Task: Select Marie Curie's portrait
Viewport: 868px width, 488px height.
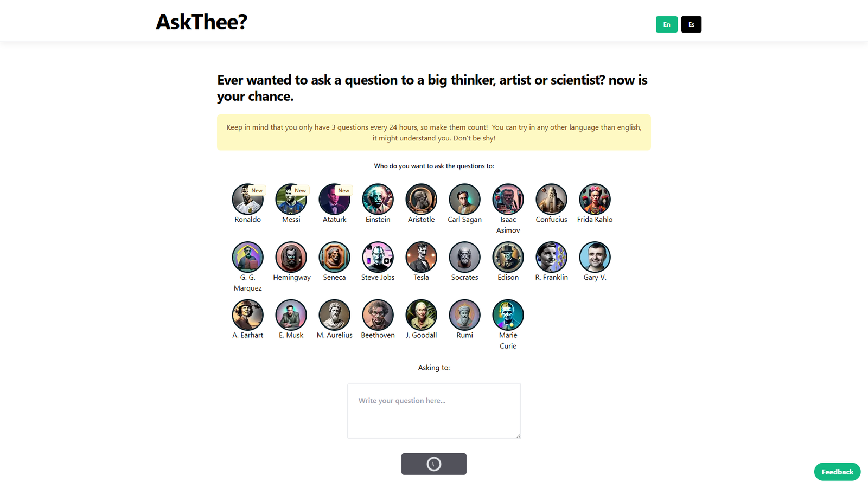Action: click(x=508, y=315)
